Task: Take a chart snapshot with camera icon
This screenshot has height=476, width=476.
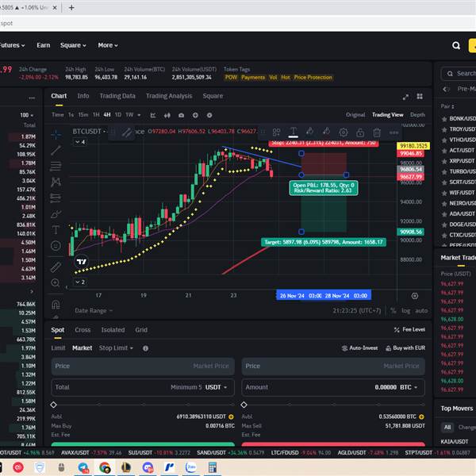Action: (x=181, y=115)
